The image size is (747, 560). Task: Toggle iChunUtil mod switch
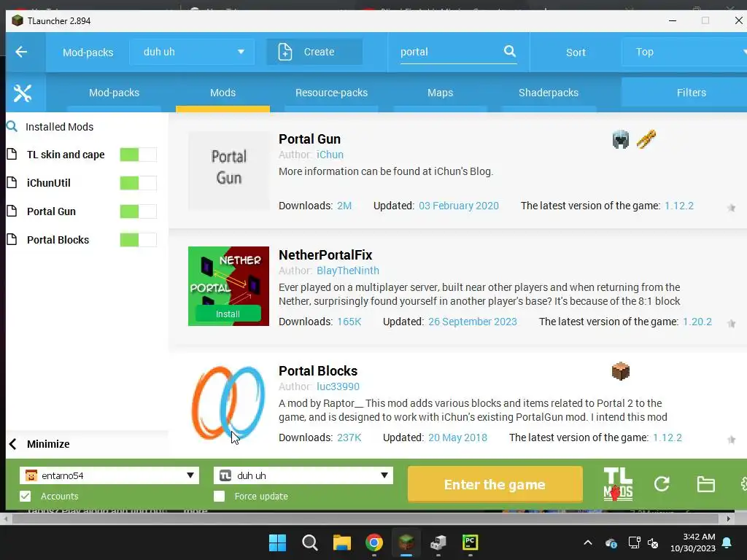pos(138,183)
